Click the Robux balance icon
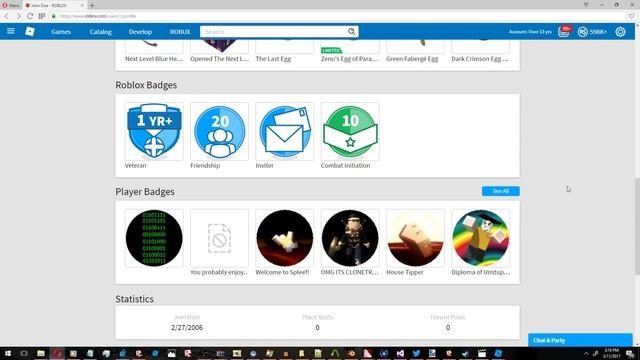Image resolution: width=640 pixels, height=360 pixels. point(582,32)
